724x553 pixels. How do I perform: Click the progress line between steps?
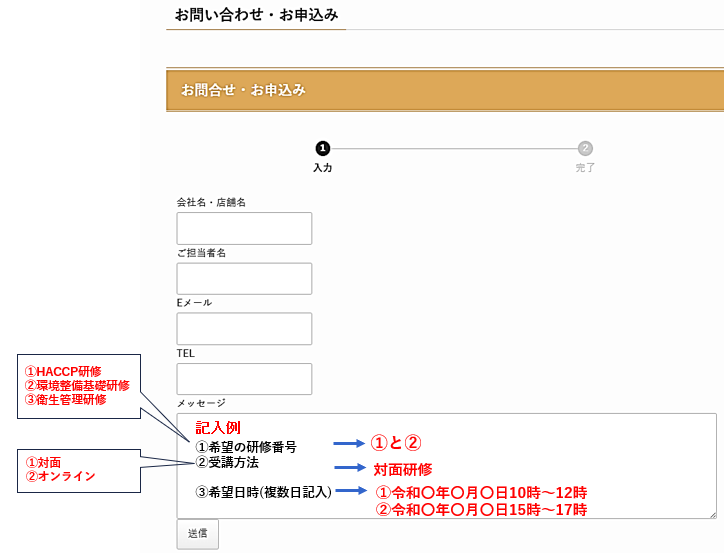[x=453, y=148]
